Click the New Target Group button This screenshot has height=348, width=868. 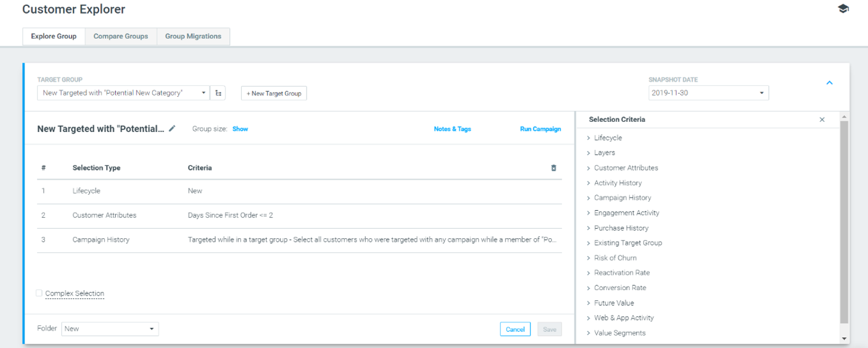274,93
